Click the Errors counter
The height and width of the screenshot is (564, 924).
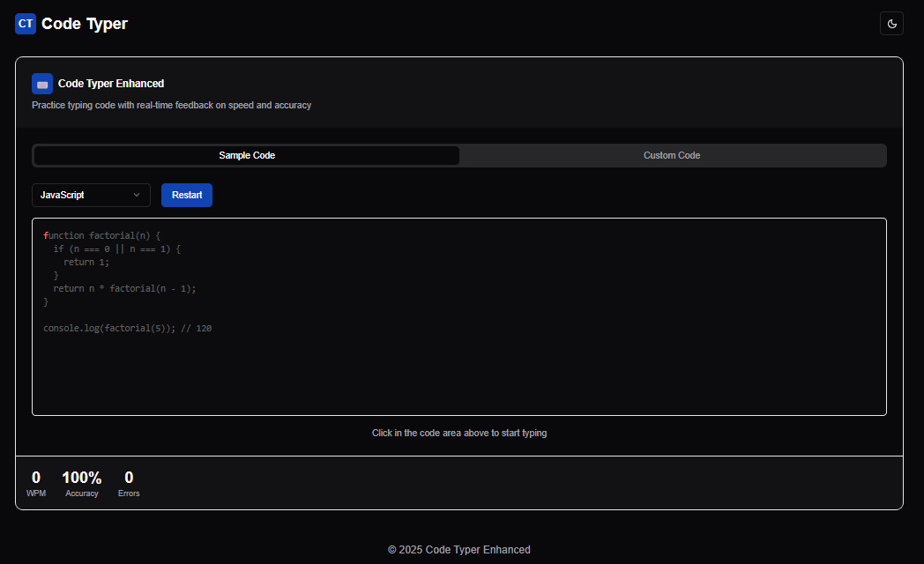pyautogui.click(x=129, y=483)
